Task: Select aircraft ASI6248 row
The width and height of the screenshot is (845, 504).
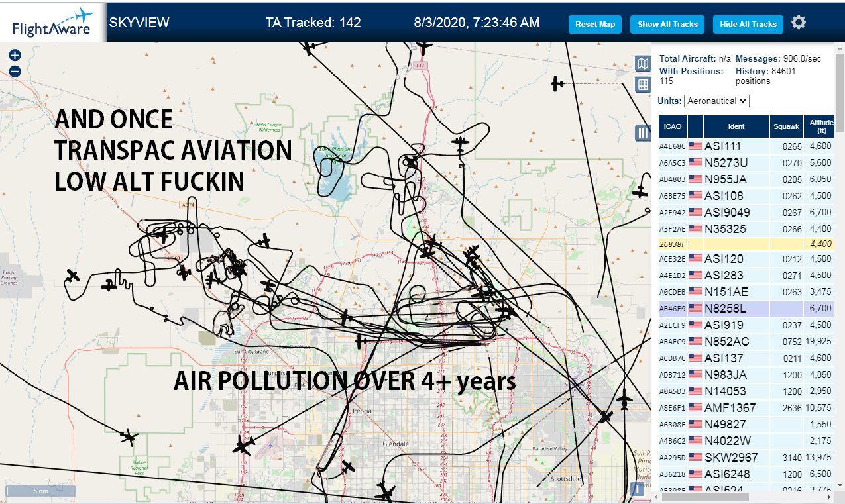Action: [x=746, y=474]
